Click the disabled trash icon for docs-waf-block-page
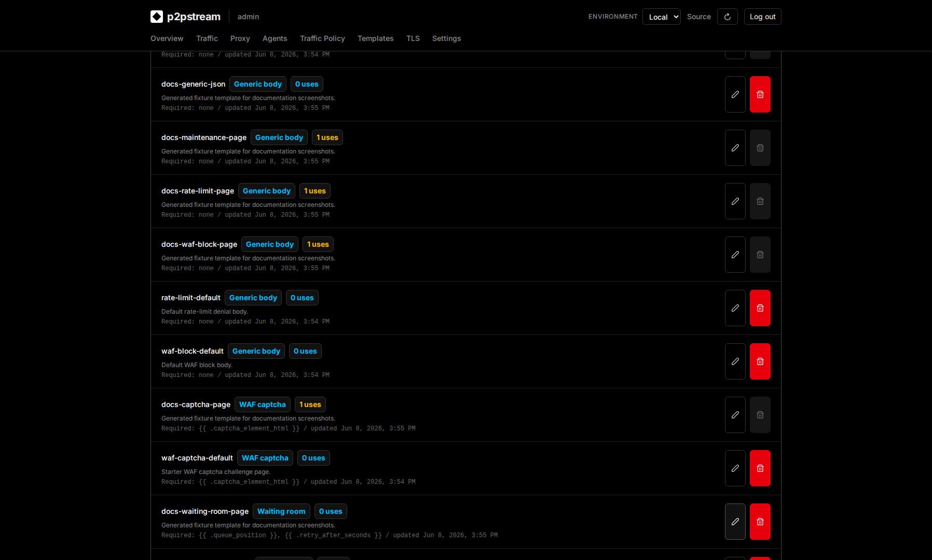 [760, 255]
